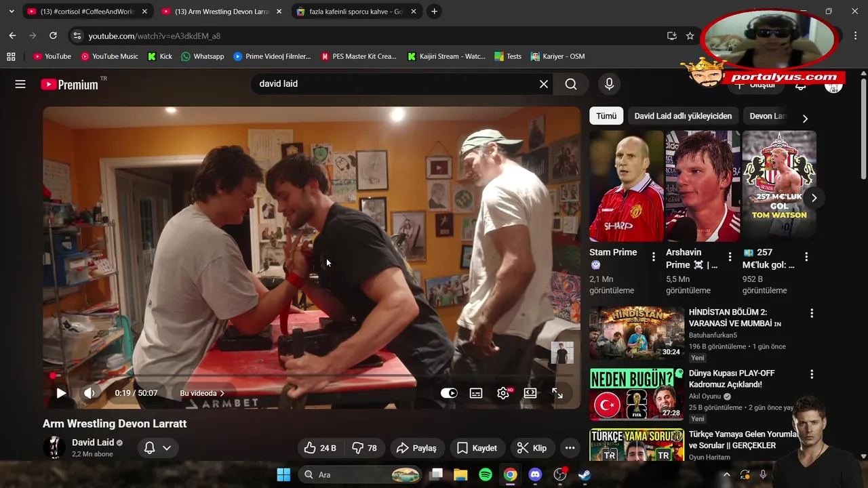Screen dimensions: 868x488
Task: Open options for Dünya Kupası PLAY-OFF video
Action: [812, 374]
